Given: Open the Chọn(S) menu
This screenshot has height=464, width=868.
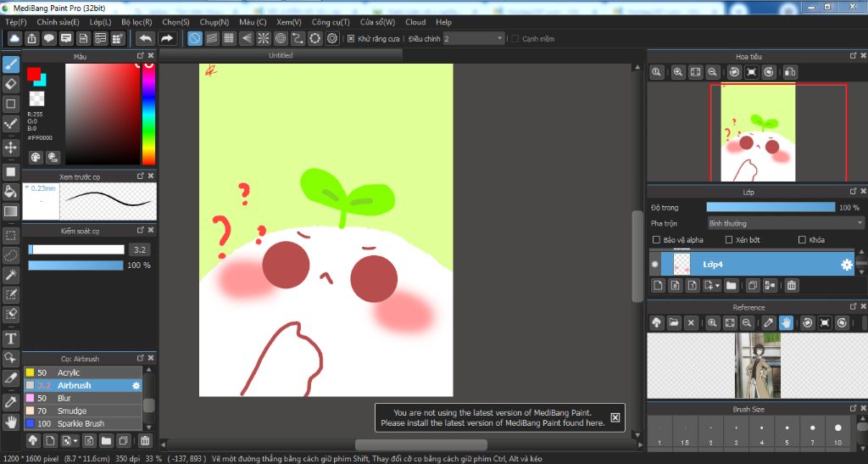Looking at the screenshot, I should (x=175, y=22).
